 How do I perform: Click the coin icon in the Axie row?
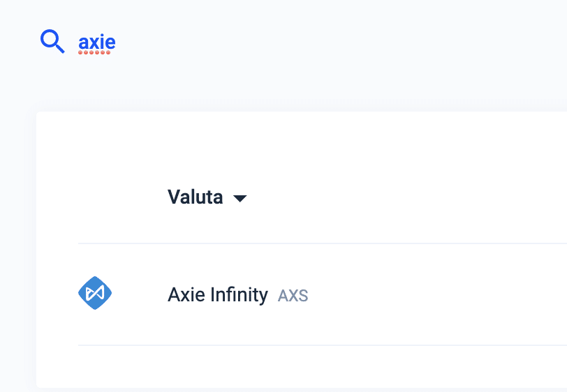coord(95,294)
